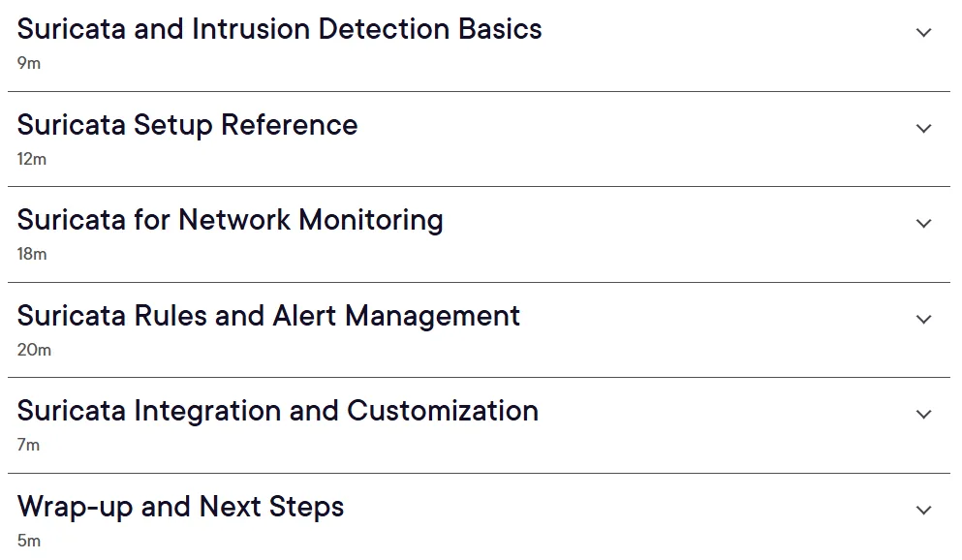Select the Wrap-up and Next Steps heading
Screen dimensions: 962x560
(x=180, y=507)
